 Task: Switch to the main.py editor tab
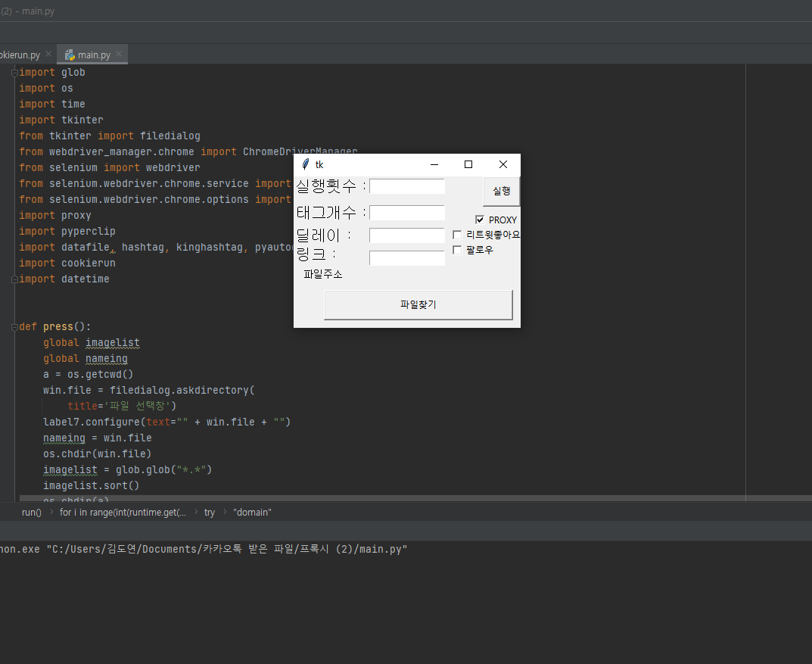point(94,55)
